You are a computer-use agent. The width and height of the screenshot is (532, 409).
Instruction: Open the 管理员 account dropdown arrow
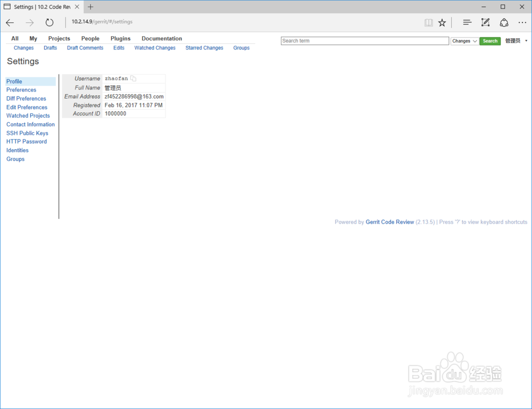click(x=526, y=41)
